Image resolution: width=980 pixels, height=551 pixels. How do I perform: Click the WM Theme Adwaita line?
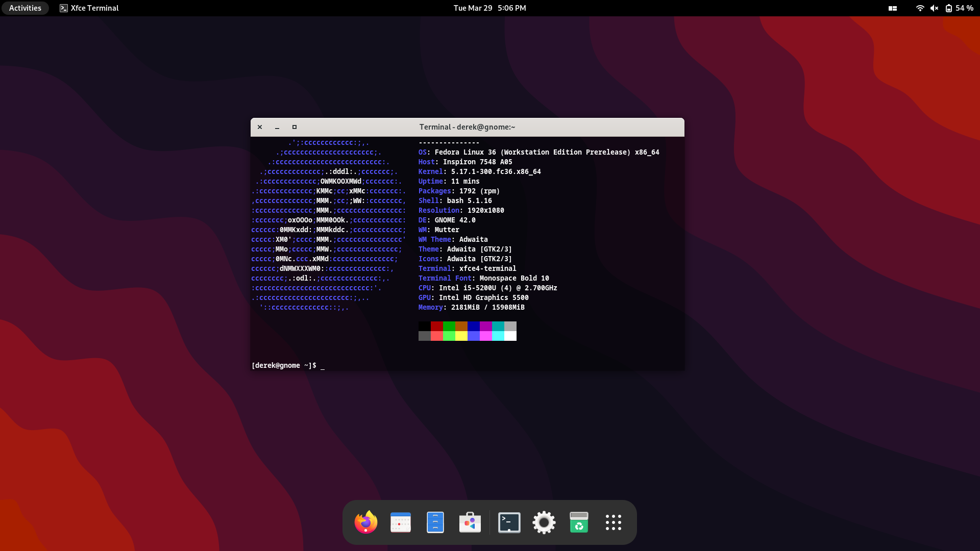(x=453, y=239)
